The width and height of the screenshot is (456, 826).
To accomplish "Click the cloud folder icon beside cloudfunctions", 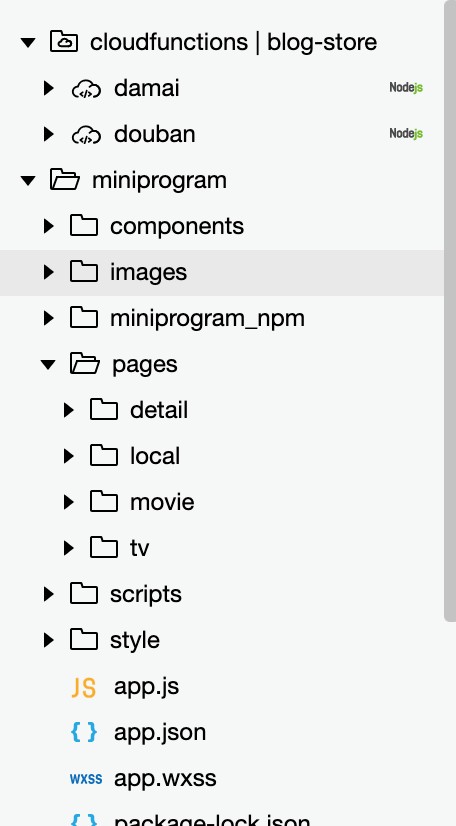I will coord(64,42).
